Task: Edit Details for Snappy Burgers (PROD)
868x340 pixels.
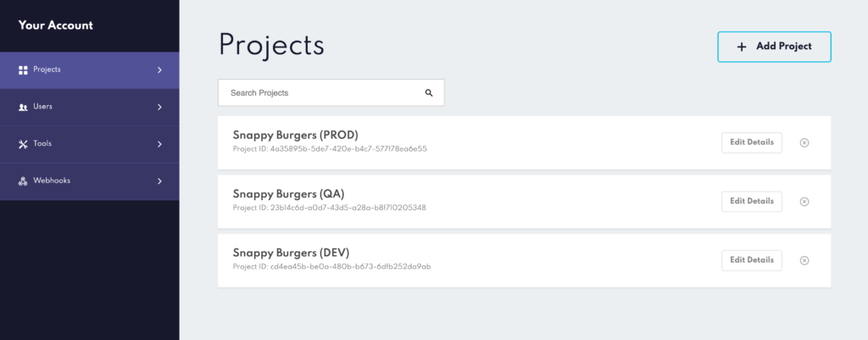Action: (x=752, y=142)
